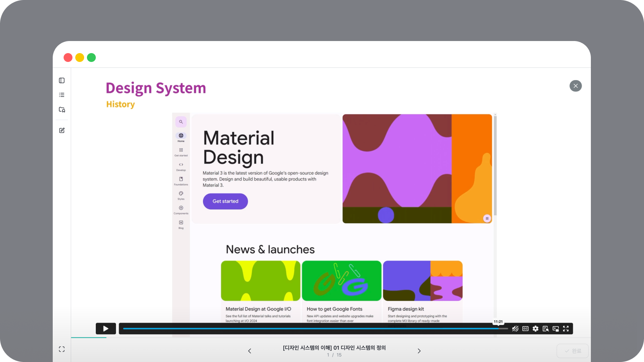
Task: Click the search icon in Material site sidebar
Action: click(181, 122)
